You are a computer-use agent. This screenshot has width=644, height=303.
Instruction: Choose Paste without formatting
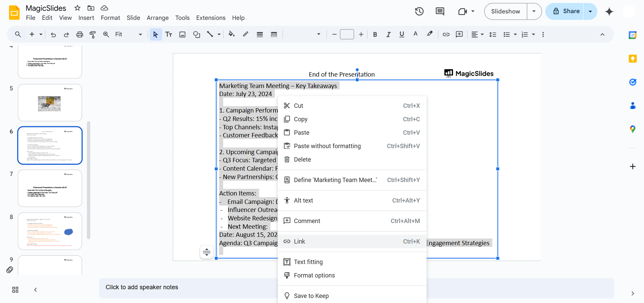click(x=352, y=146)
